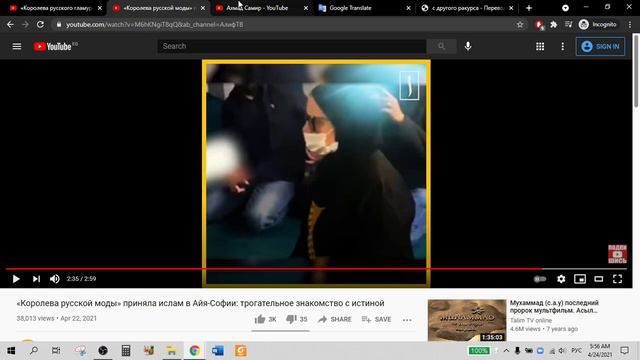Open Task View on the taskbar
Viewport: 640px width, 360px height.
pyautogui.click(x=56, y=351)
